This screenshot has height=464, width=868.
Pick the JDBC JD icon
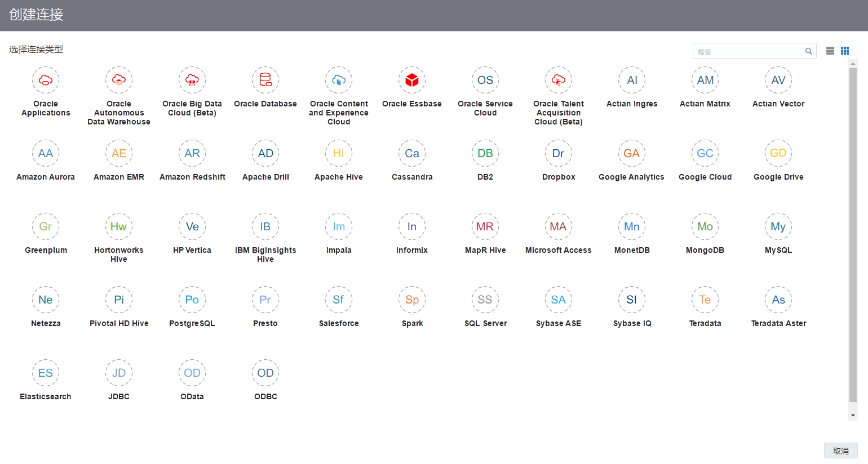coord(119,373)
